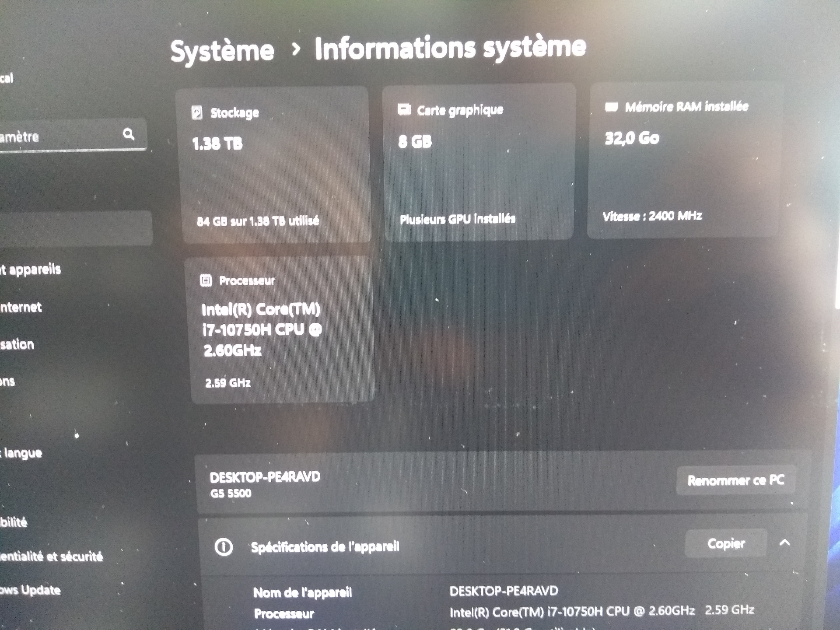The image size is (840, 630).
Task: Go back to Système in breadcrumb
Action: (222, 51)
